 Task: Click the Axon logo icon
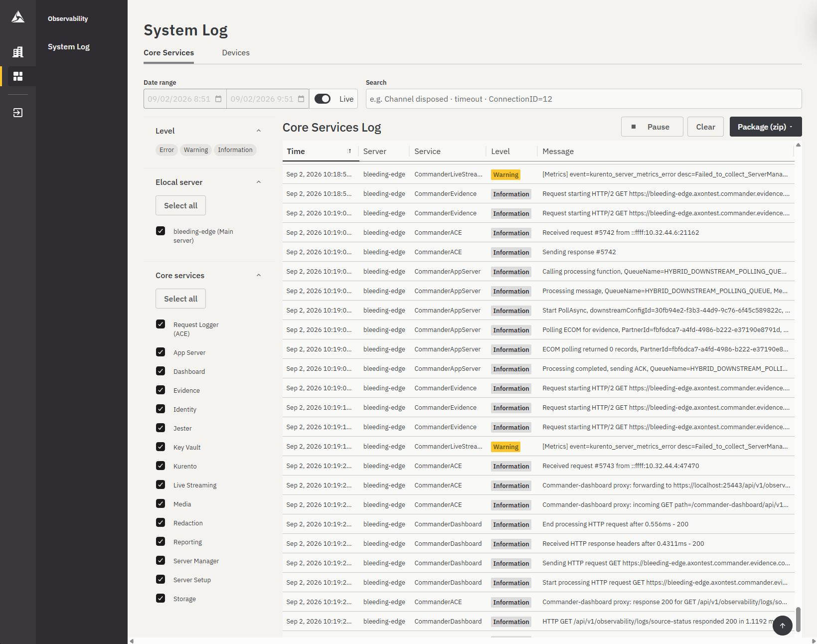[x=18, y=17]
